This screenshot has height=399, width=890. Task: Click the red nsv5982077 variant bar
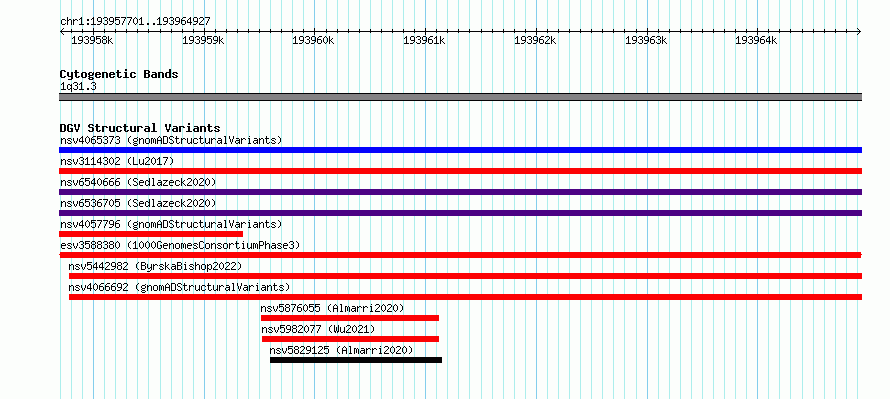tap(350, 339)
